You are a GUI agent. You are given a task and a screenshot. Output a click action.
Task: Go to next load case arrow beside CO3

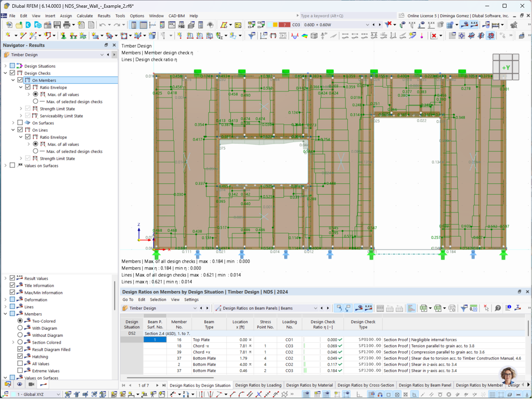tap(379, 25)
